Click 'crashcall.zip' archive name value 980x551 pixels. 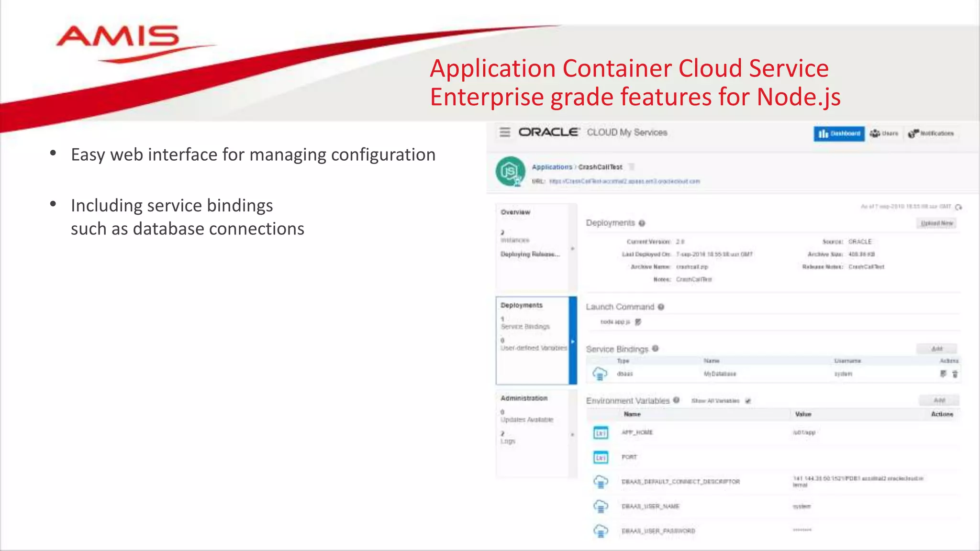tap(692, 267)
